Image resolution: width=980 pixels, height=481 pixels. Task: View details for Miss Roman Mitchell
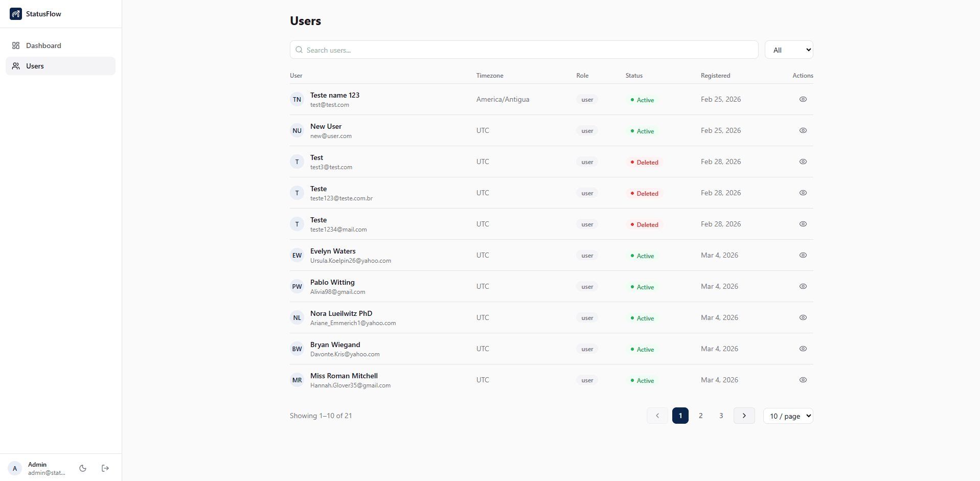[803, 380]
